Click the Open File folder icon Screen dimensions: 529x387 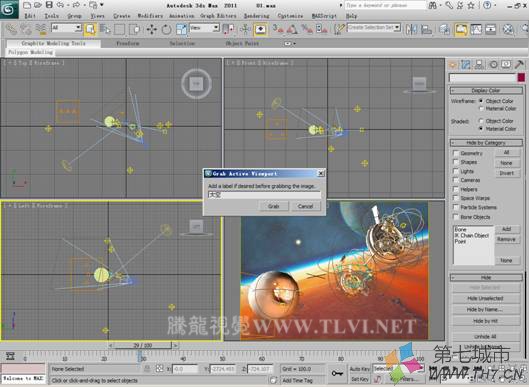(38, 5)
